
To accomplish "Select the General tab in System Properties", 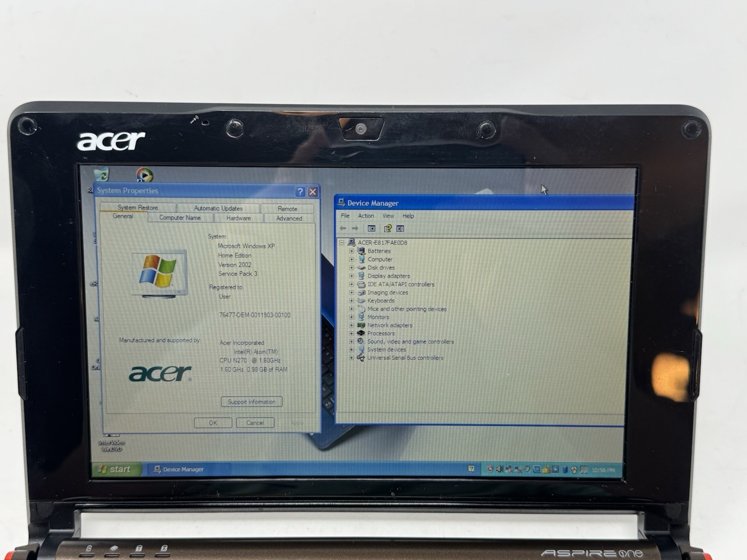I will (x=123, y=216).
